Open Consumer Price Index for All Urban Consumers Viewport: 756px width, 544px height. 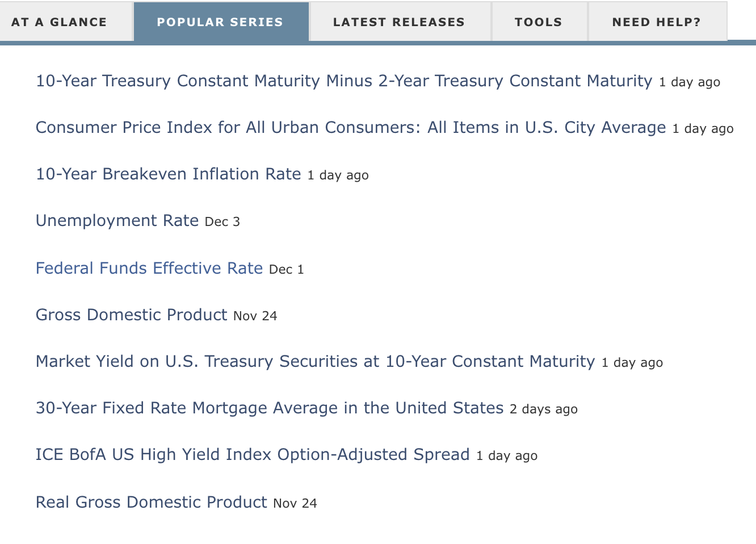[351, 127]
